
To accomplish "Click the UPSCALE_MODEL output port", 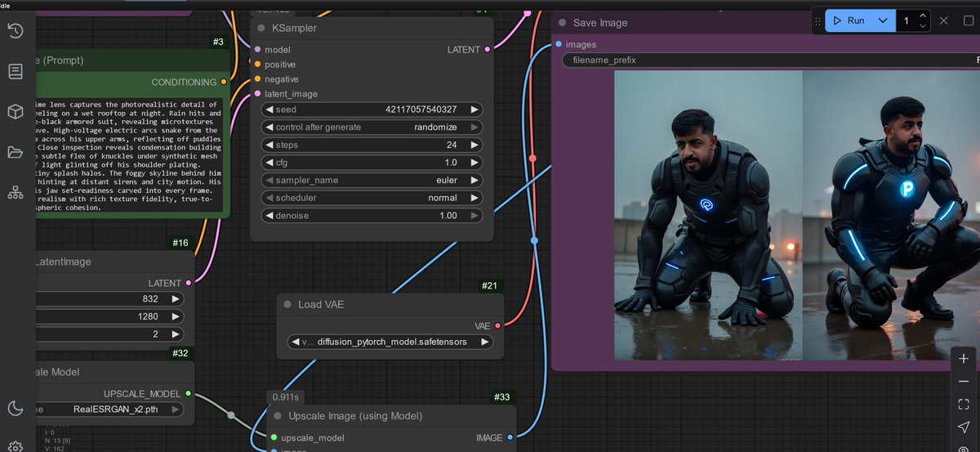I will [x=189, y=393].
